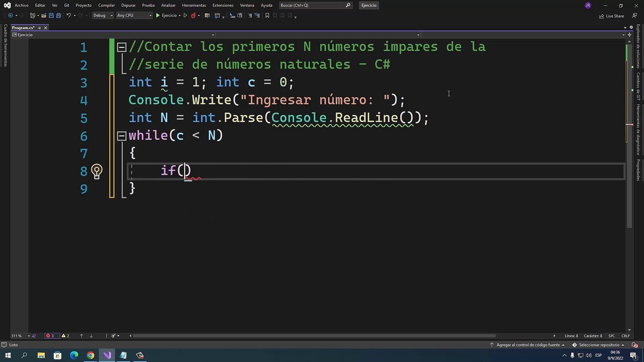Click Agregar al control de código fuente

528,345
